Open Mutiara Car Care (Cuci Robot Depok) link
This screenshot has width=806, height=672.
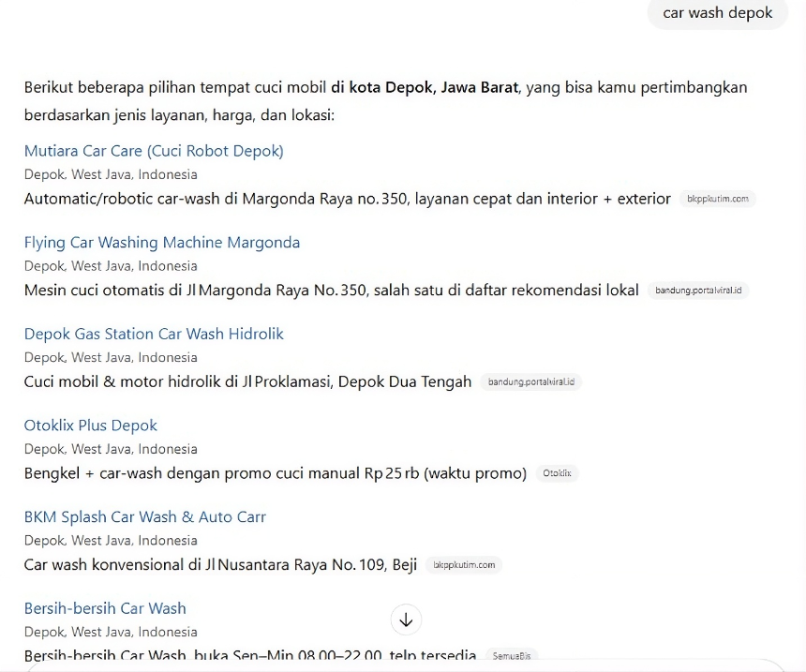[154, 151]
